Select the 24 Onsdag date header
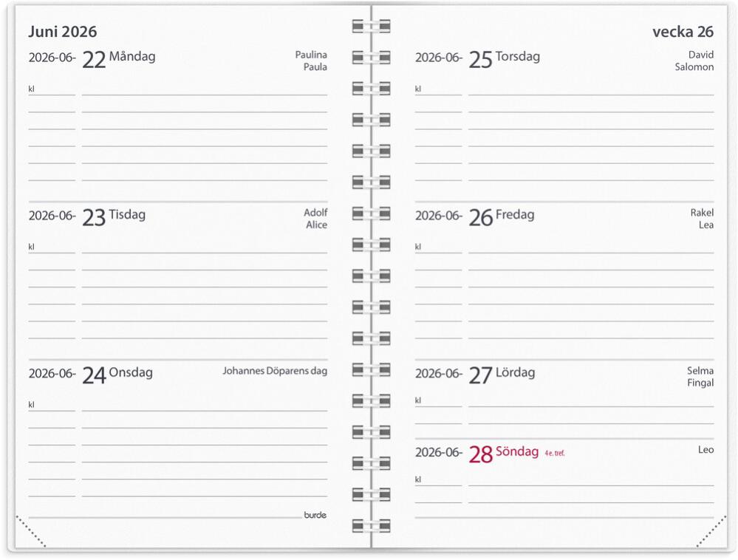 (x=117, y=374)
